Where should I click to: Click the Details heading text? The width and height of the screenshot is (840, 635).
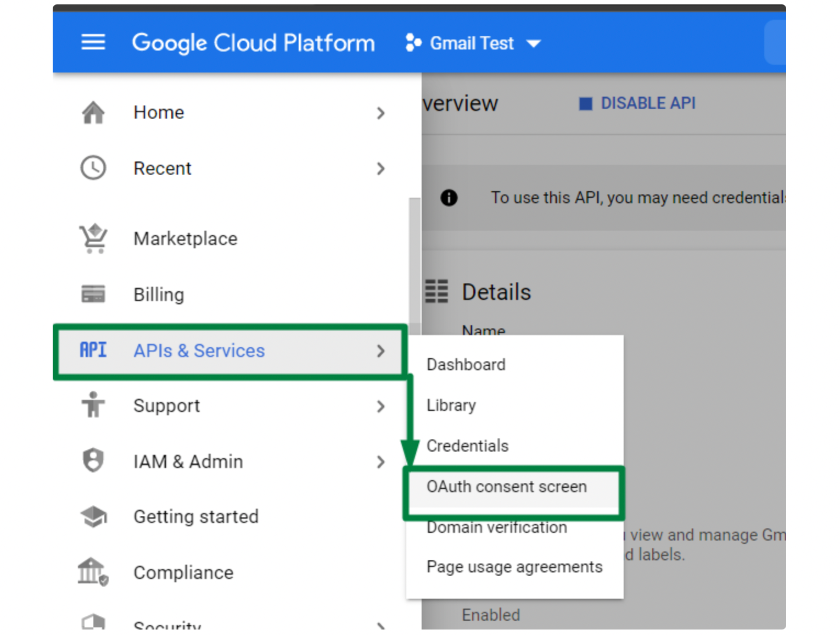[496, 292]
